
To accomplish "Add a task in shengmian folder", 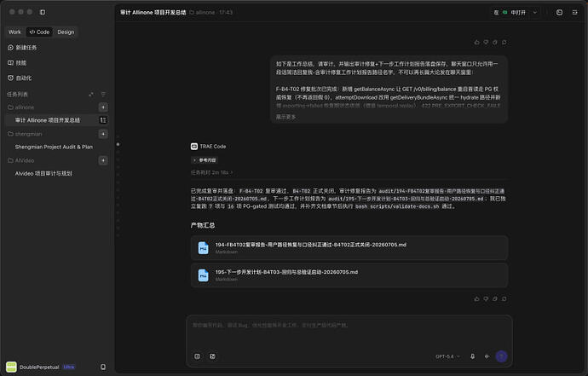I will 103,134.
